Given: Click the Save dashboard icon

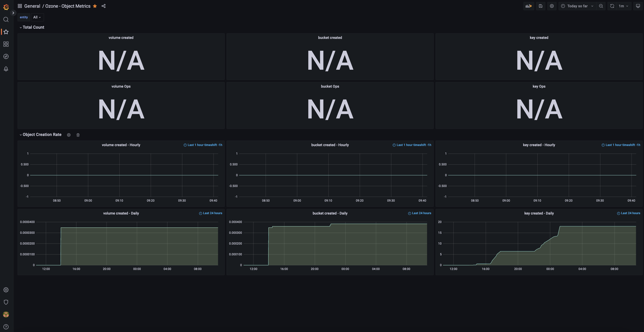Looking at the screenshot, I should (x=540, y=6).
